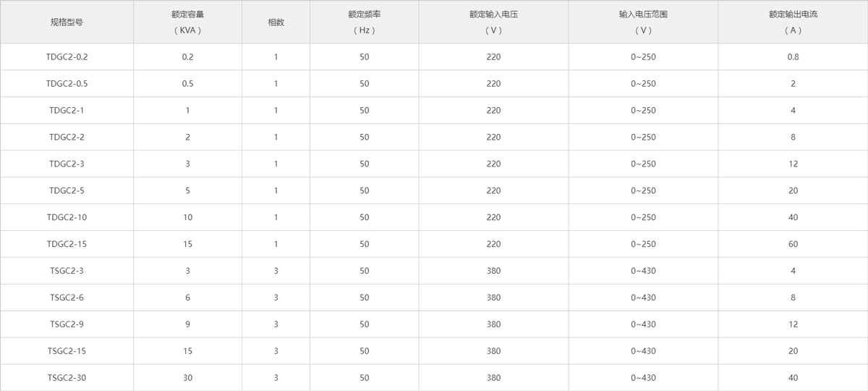The width and height of the screenshot is (868, 391).
Task: Click the TDGC2-0.2 model cell
Action: point(67,56)
